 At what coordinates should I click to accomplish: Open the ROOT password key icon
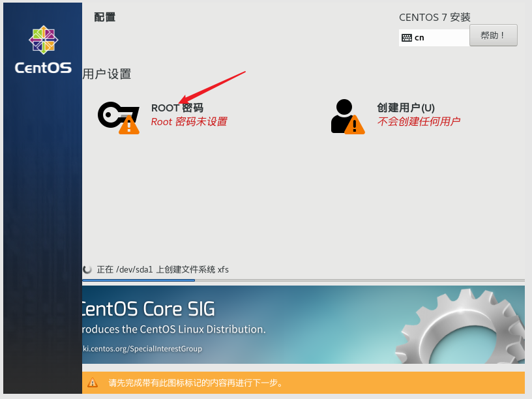(x=119, y=118)
